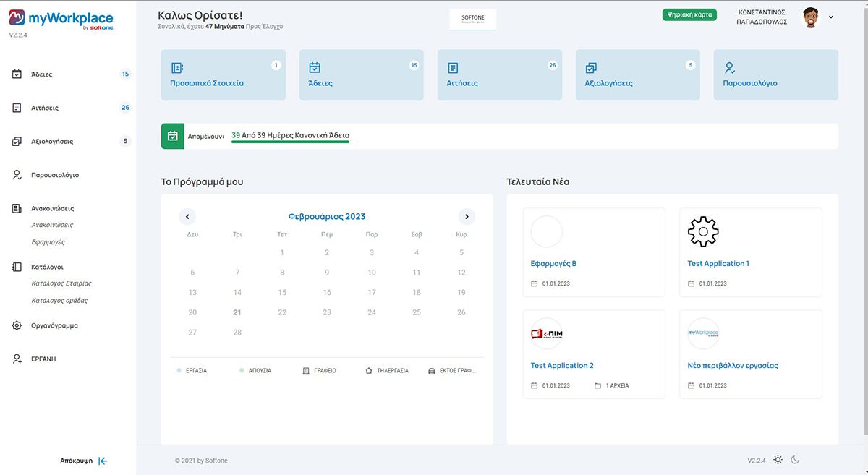This screenshot has width=868, height=475.
Task: Click the green remaining leave calendar icon
Action: pyautogui.click(x=172, y=136)
